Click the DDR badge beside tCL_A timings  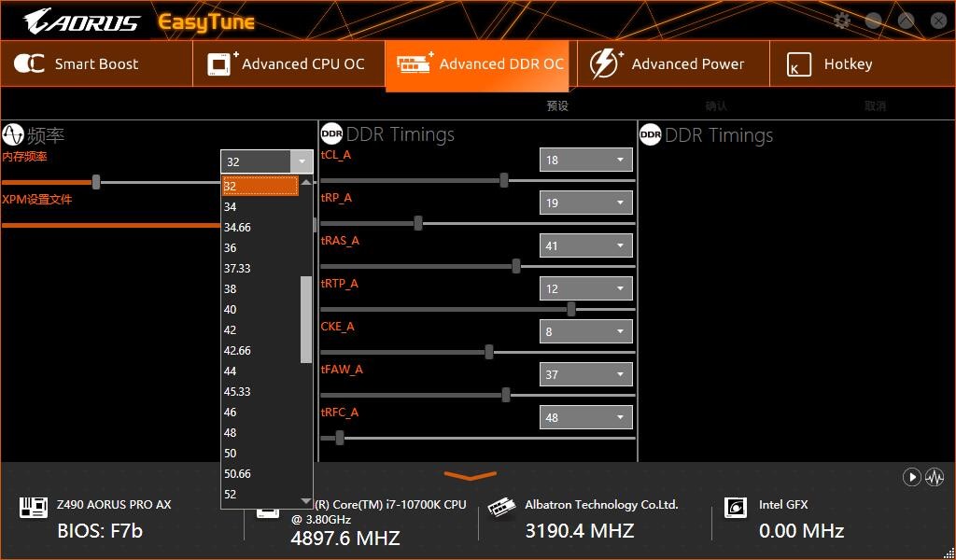pyautogui.click(x=331, y=134)
